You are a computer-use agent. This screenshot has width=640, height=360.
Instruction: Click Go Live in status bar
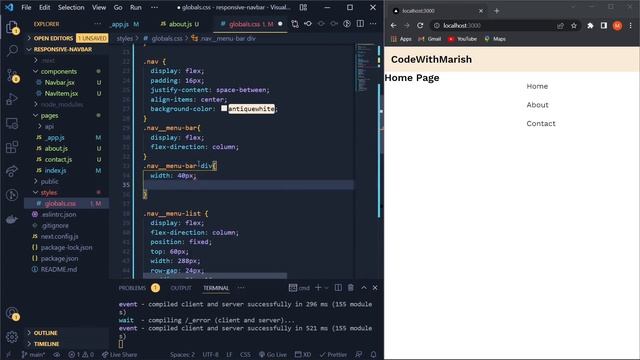(x=273, y=354)
